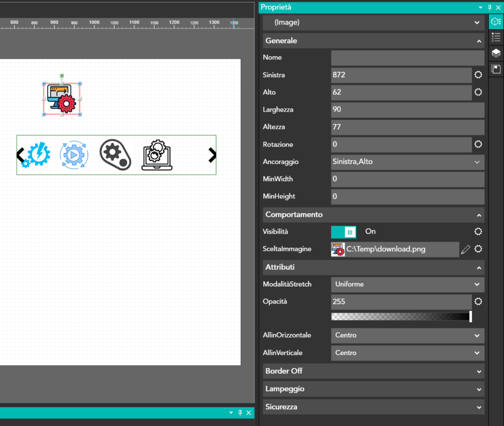Click the carousel left arrow button

(20, 155)
